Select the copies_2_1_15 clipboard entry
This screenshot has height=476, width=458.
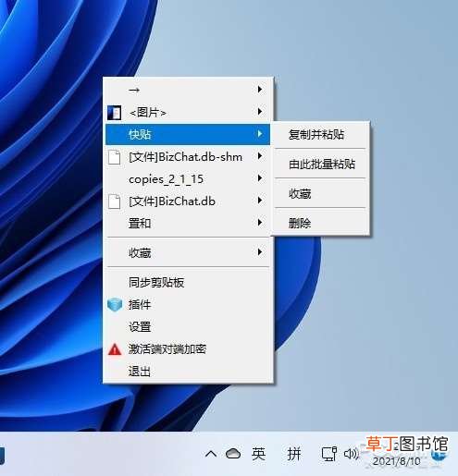(x=188, y=179)
